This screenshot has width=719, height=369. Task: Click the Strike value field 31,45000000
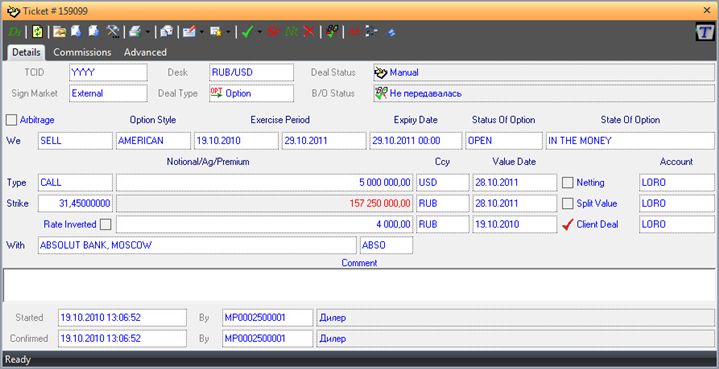[x=75, y=204]
